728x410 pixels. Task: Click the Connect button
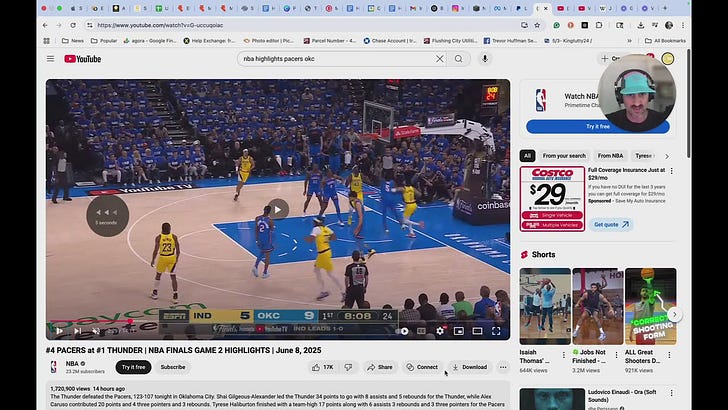(x=422, y=367)
